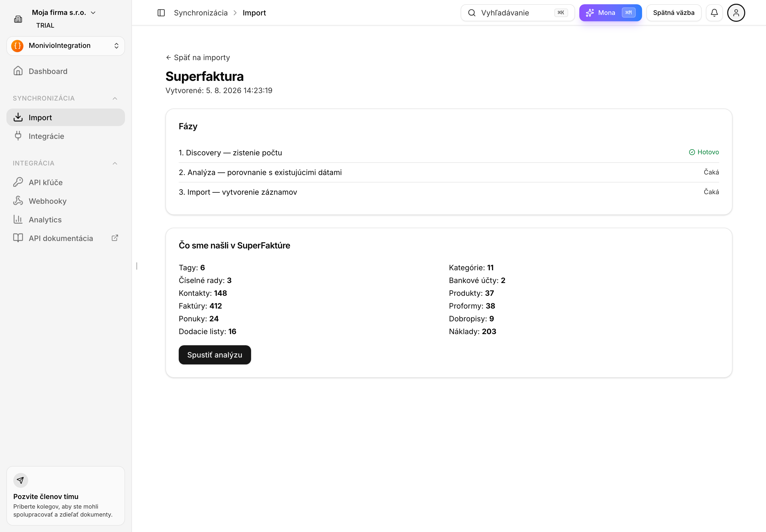Open notifications bell
This screenshot has width=766, height=532.
[x=714, y=13]
